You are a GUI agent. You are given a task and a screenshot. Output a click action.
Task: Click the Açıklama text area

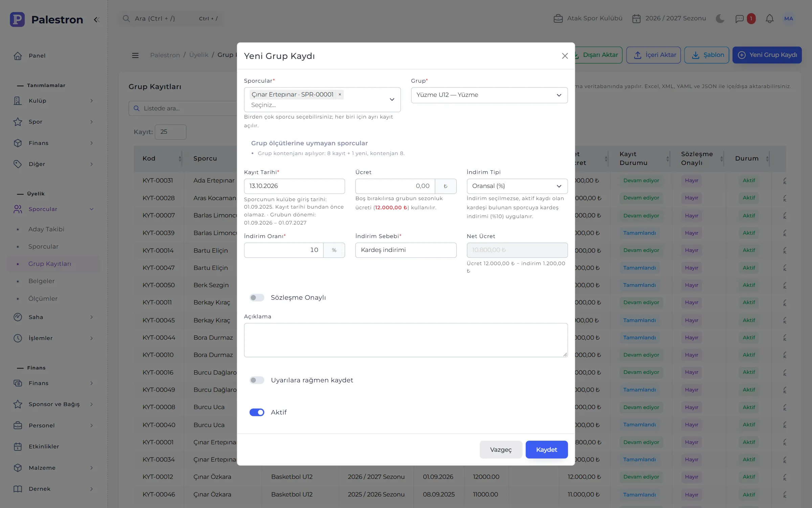[x=406, y=340]
